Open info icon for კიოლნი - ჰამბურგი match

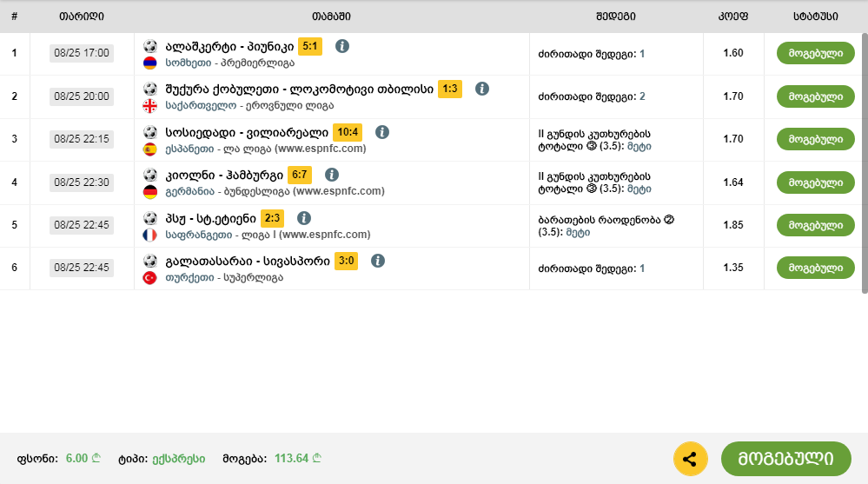[x=332, y=175]
